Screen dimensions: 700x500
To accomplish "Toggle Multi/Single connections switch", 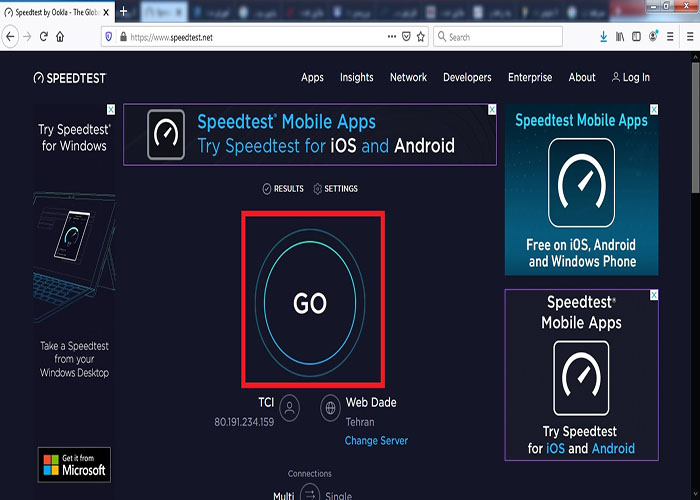I will click(x=310, y=492).
